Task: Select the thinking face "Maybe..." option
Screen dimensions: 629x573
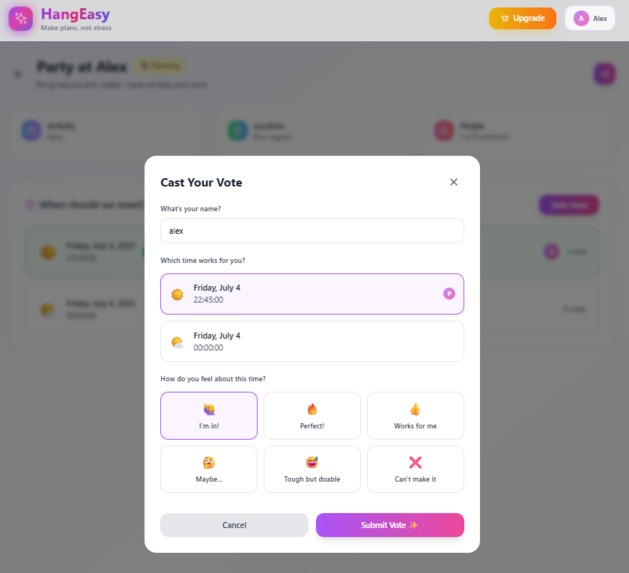Action: click(209, 469)
